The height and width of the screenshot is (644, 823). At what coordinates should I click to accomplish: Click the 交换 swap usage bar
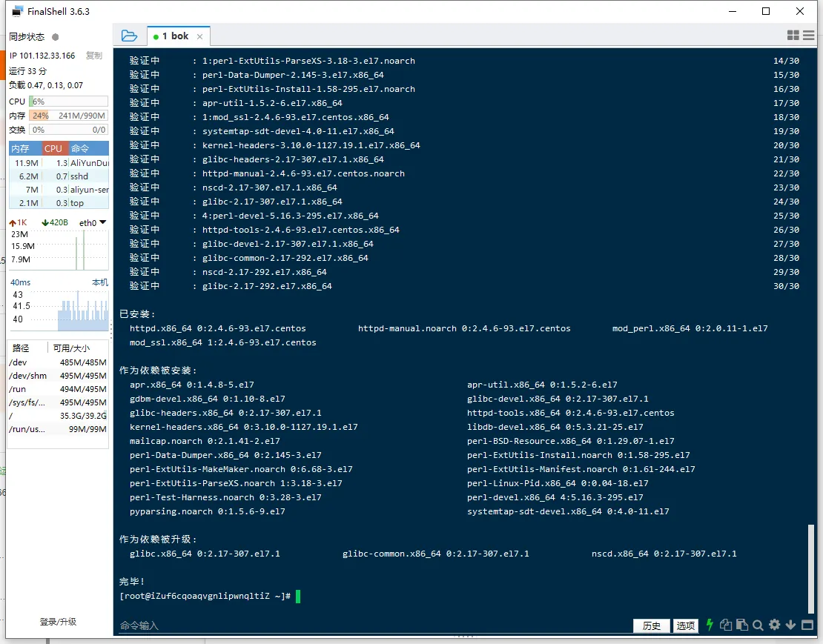68,130
